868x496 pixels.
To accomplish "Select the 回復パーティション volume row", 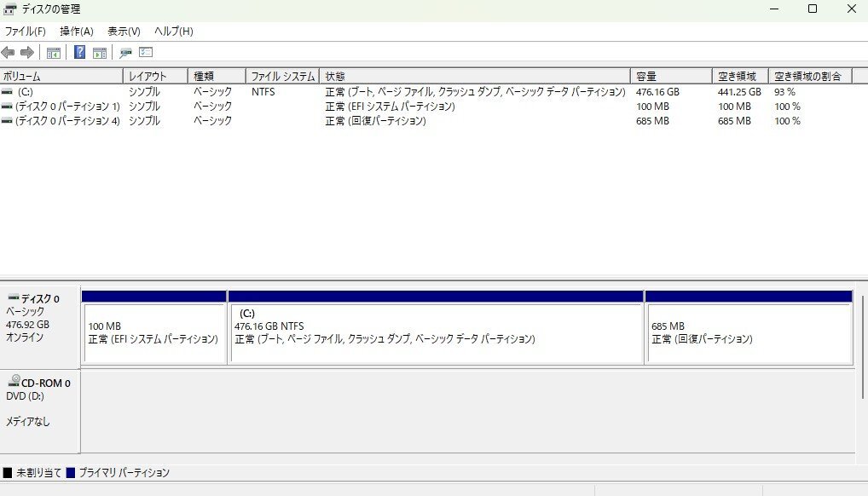I will (60, 121).
